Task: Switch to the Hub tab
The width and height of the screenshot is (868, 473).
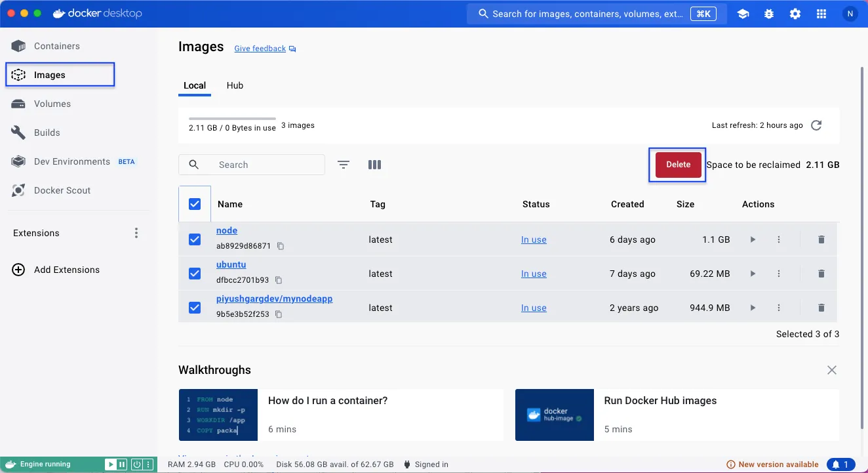Action: 235,85
